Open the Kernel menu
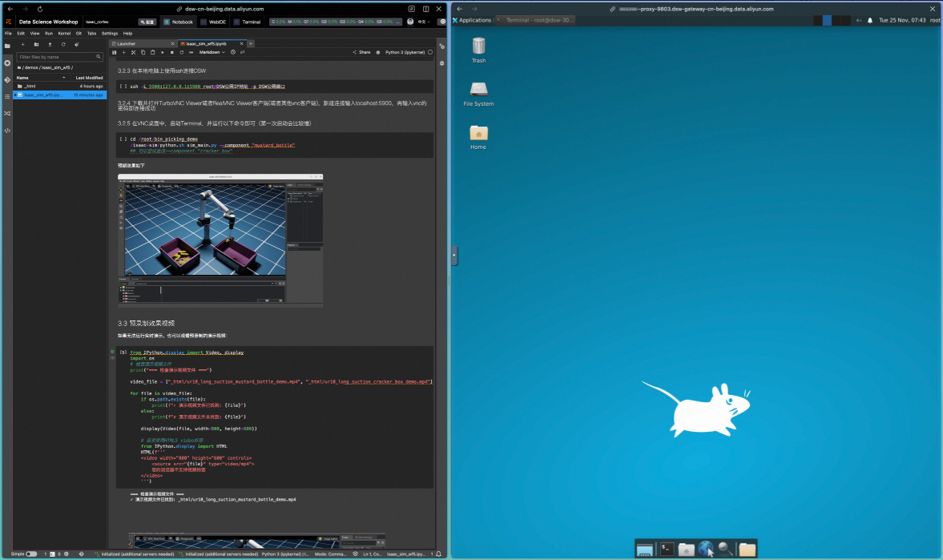The height and width of the screenshot is (560, 943). coord(62,34)
